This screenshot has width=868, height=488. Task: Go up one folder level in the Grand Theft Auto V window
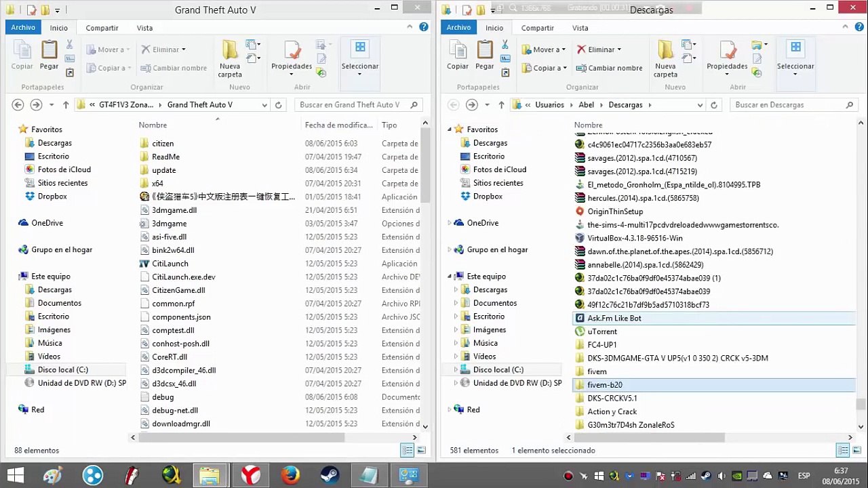pos(66,104)
